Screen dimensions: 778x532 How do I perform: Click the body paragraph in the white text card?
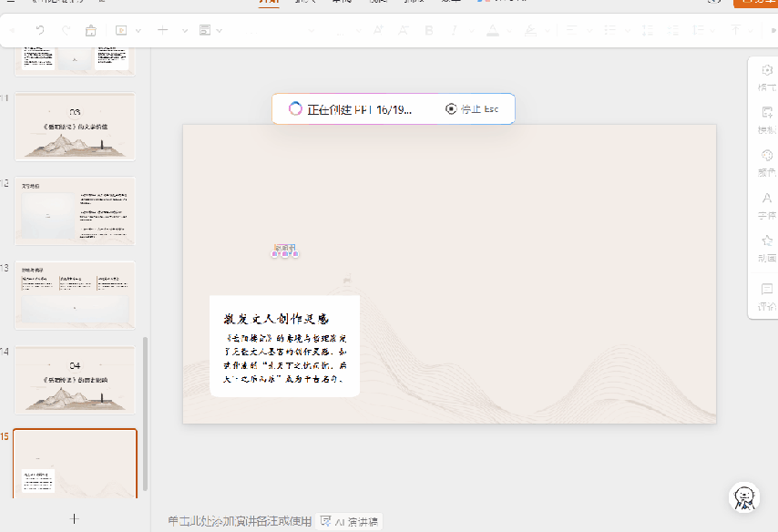[x=285, y=358]
